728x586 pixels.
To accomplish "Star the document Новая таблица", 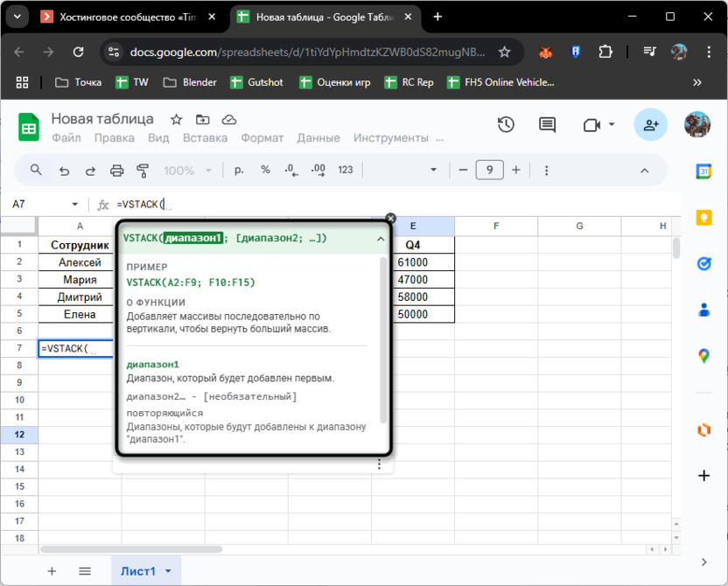I will (176, 120).
